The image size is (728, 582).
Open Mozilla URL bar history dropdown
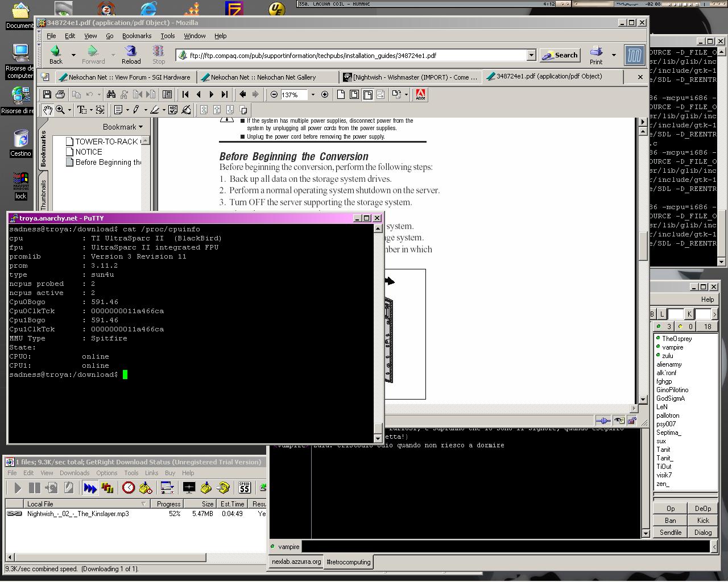[531, 55]
